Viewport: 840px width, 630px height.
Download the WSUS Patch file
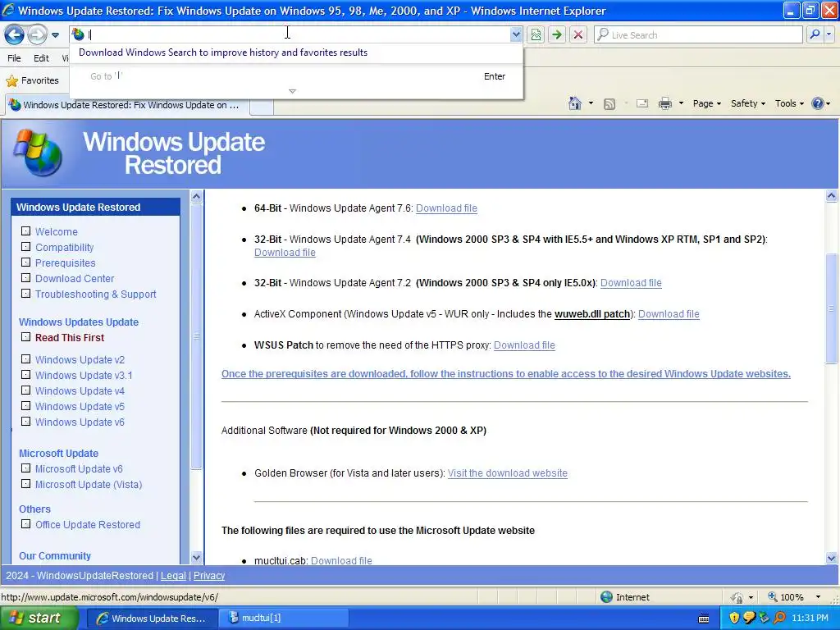tap(524, 345)
